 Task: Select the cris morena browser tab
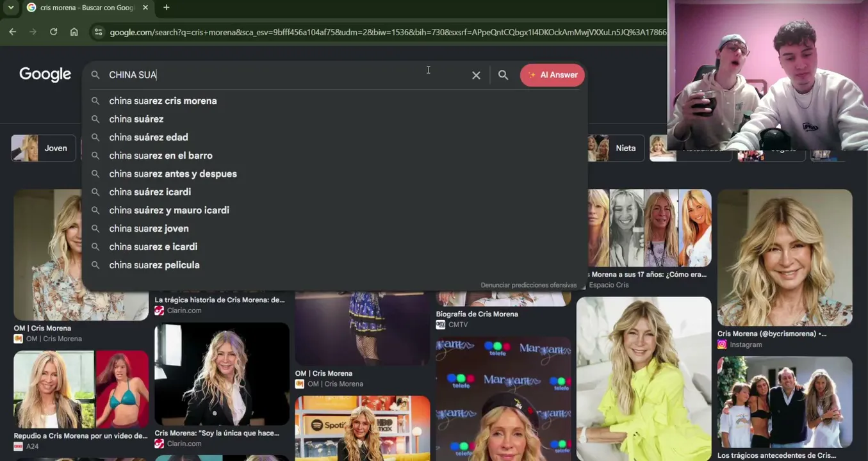pos(88,8)
